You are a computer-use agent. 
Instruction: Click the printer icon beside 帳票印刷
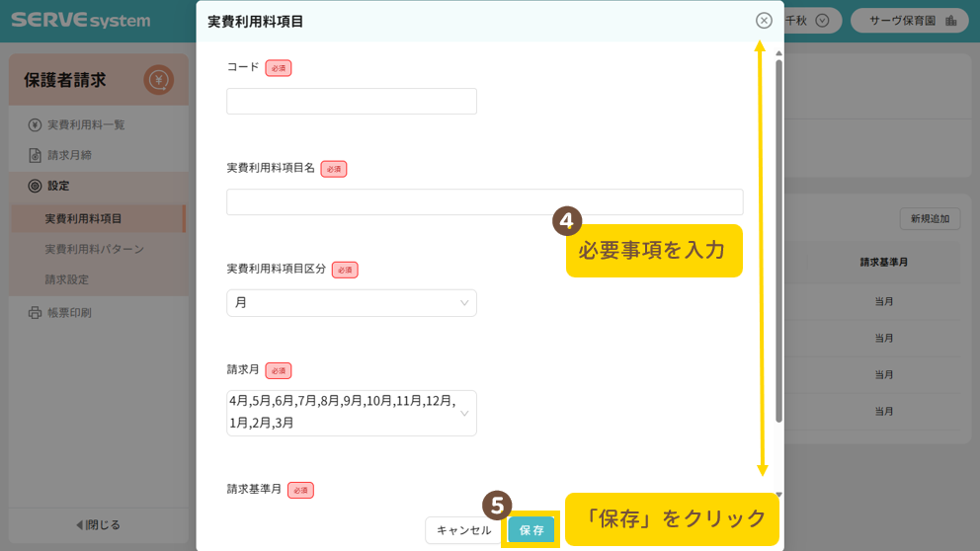35,313
